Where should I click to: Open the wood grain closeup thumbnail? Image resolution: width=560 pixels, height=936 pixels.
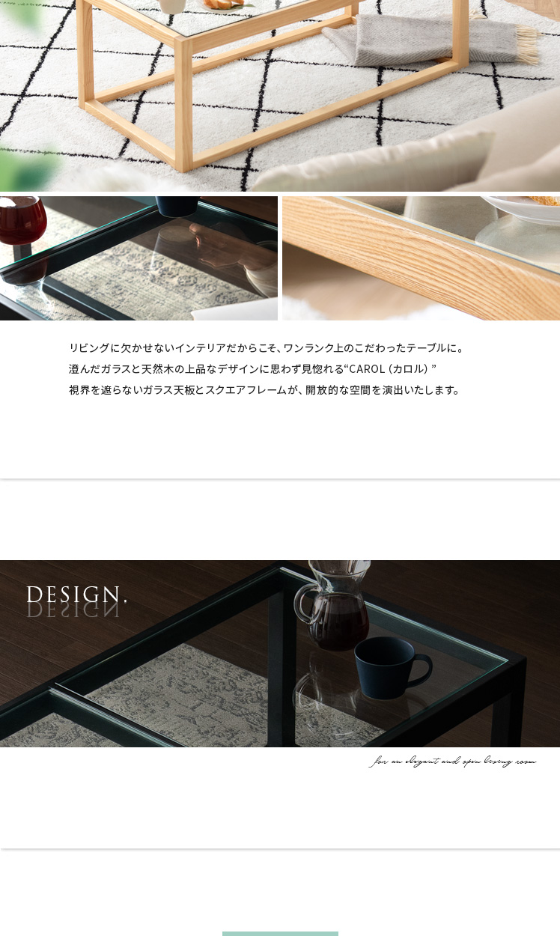[x=421, y=258]
